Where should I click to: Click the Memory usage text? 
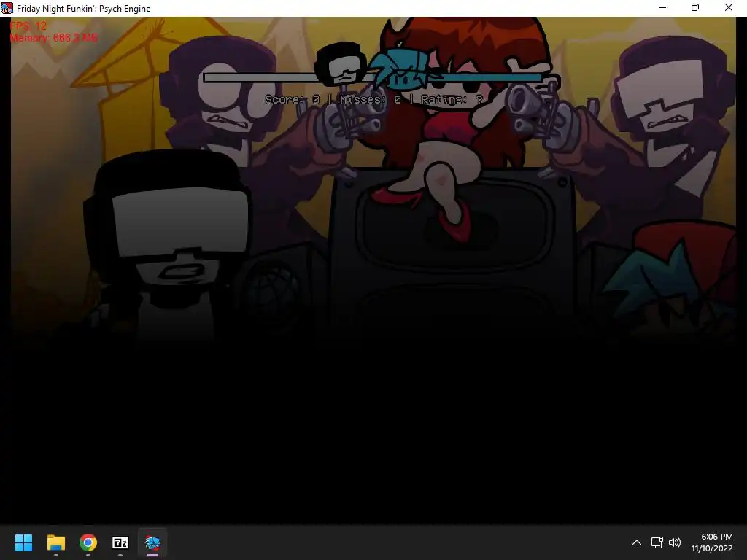pos(54,38)
